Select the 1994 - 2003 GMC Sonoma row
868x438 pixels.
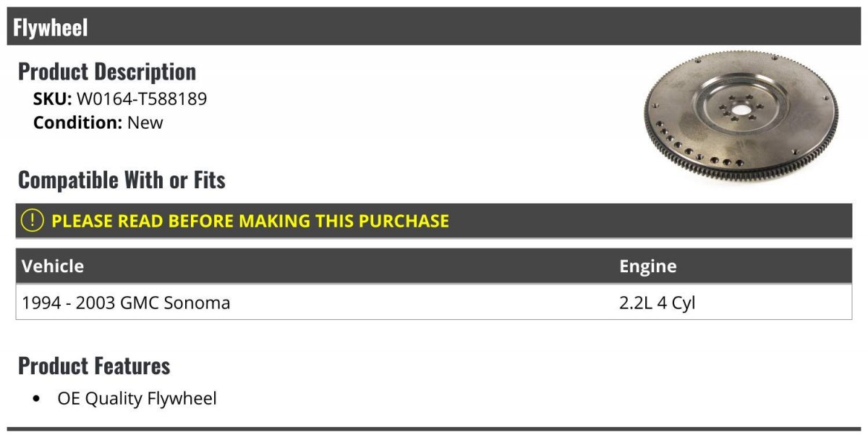[x=434, y=302]
